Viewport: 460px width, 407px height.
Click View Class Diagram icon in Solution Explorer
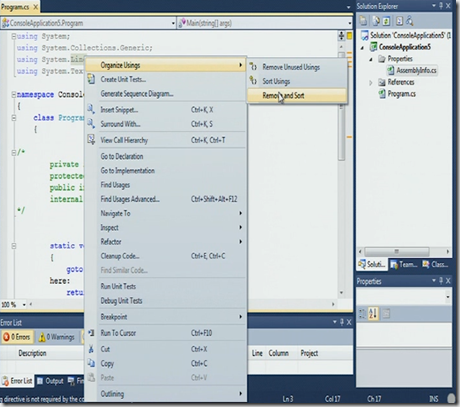point(410,21)
